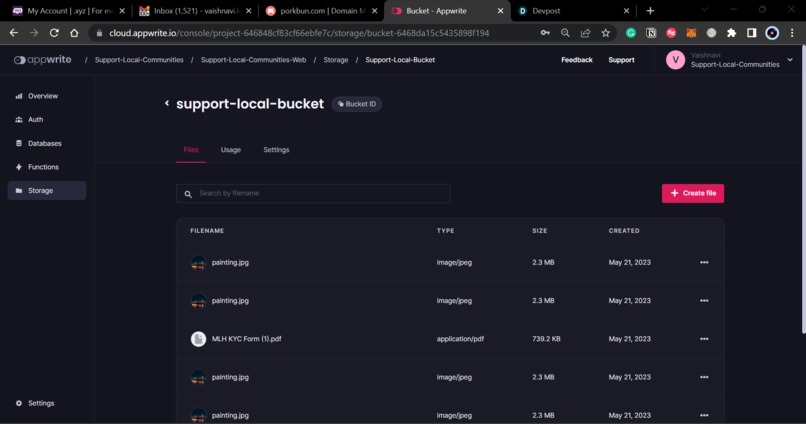Open actions menu for MLH KYC Form row
Image resolution: width=806 pixels, height=424 pixels.
pos(704,339)
